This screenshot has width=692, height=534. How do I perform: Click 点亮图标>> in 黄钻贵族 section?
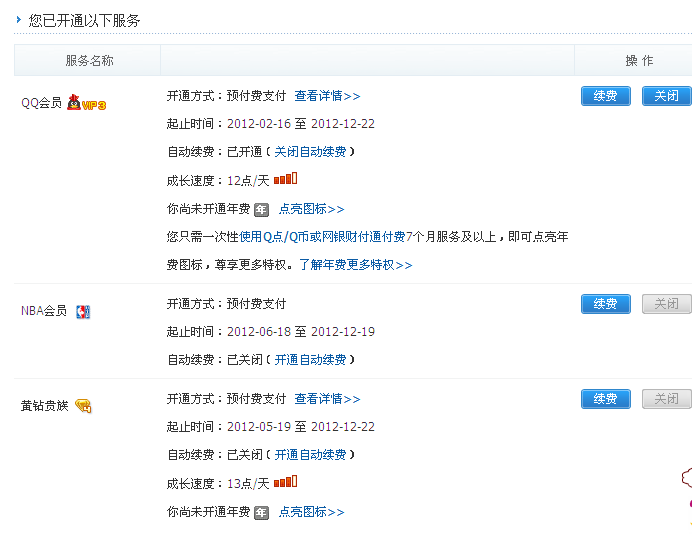tap(312, 511)
